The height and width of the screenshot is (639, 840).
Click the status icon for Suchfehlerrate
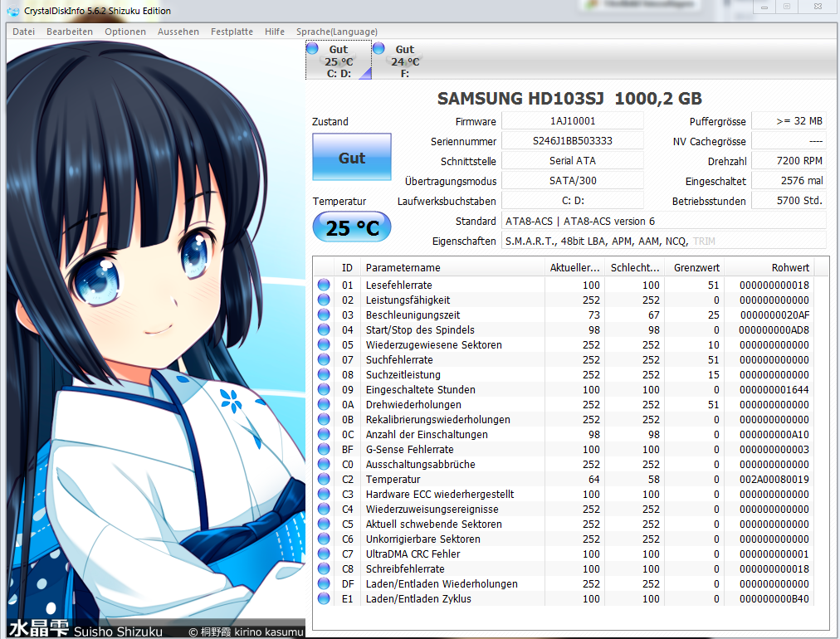pyautogui.click(x=324, y=360)
